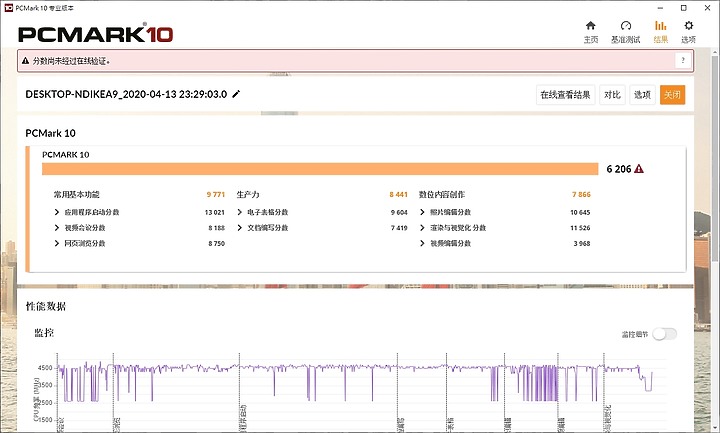
Task: Switch to the Results (结果) tab
Action: click(660, 32)
